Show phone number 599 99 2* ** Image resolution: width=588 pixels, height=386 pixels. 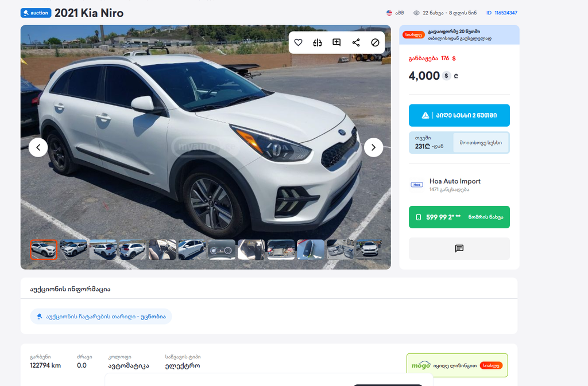click(x=459, y=217)
